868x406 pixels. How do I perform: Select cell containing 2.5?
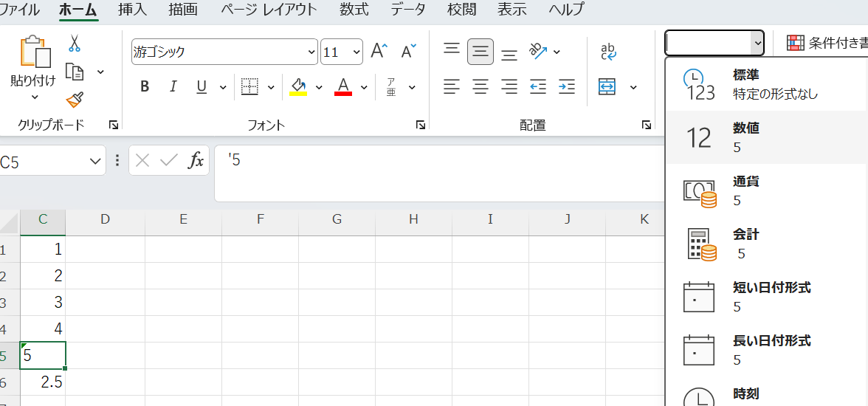pos(43,382)
